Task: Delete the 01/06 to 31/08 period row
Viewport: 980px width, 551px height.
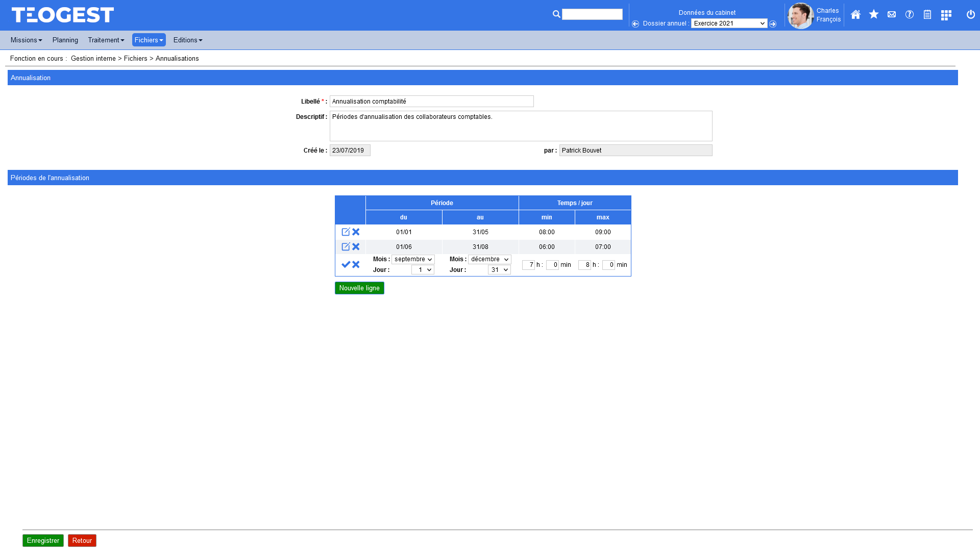Action: (x=356, y=247)
